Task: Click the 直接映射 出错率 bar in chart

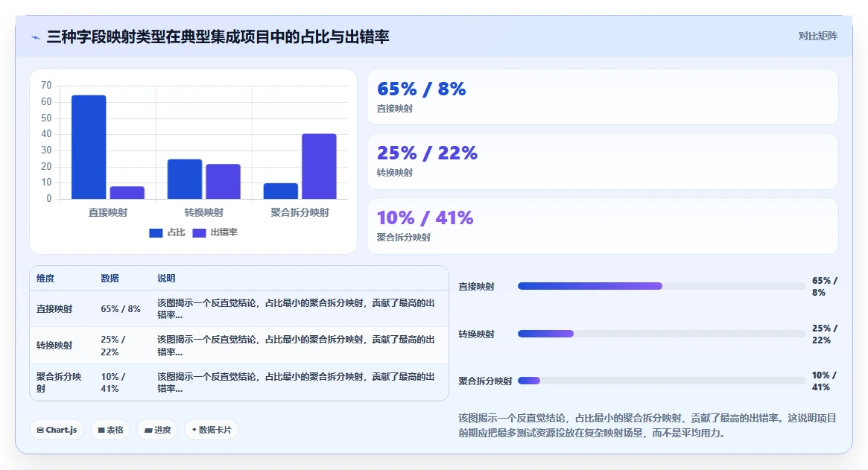Action: point(127,193)
